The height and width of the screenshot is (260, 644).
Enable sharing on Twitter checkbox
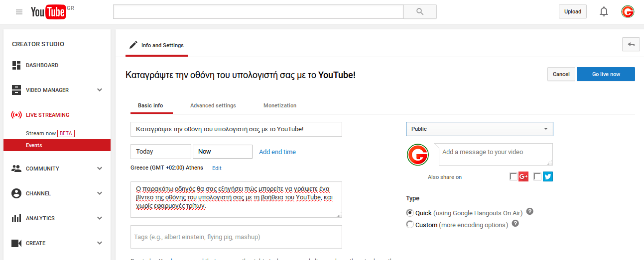coord(537,176)
